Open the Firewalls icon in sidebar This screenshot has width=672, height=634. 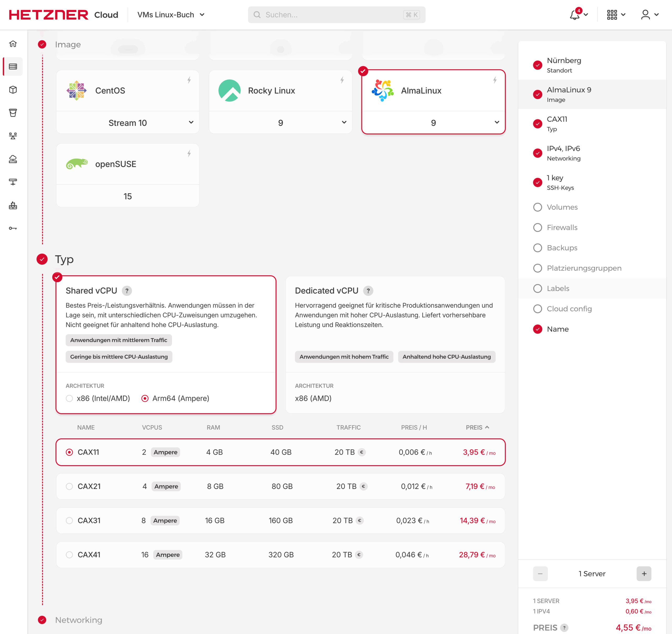click(x=13, y=205)
